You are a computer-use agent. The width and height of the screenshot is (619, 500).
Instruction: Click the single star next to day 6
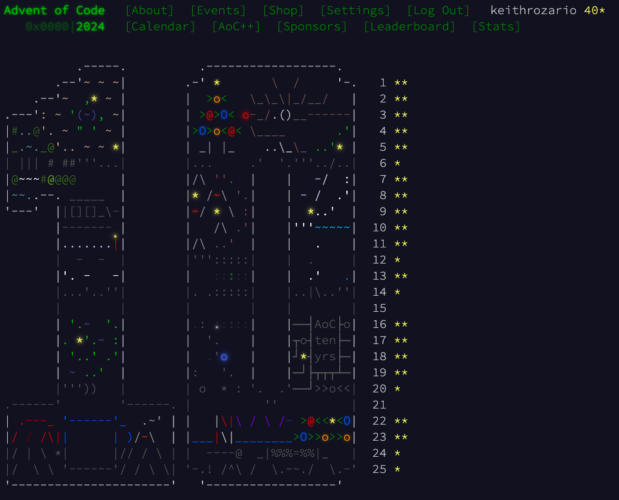click(x=397, y=163)
